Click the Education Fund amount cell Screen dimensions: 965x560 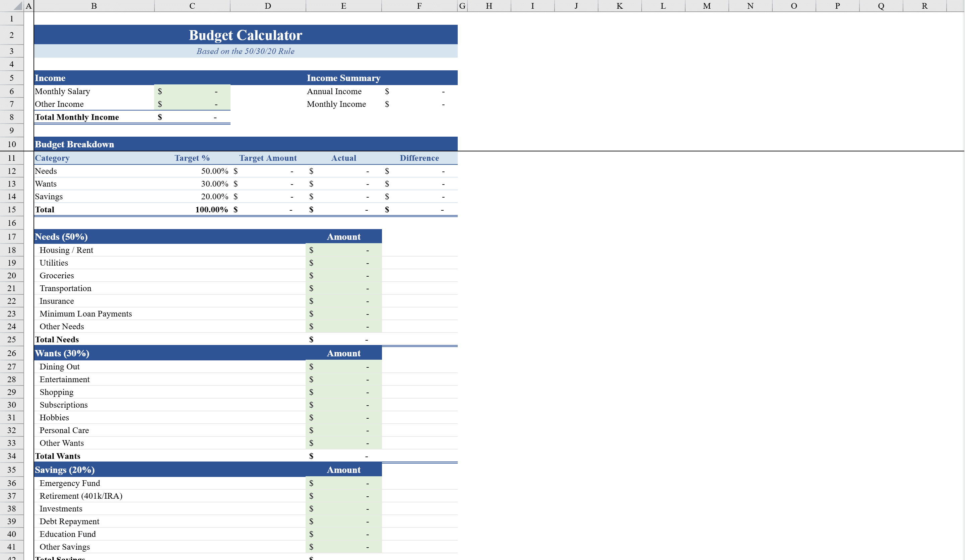click(x=343, y=534)
